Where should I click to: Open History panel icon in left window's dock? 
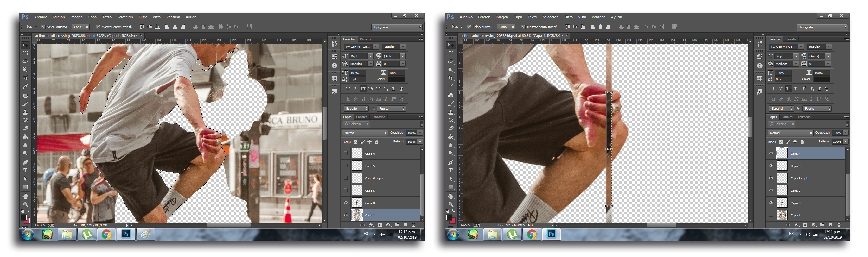click(x=334, y=44)
